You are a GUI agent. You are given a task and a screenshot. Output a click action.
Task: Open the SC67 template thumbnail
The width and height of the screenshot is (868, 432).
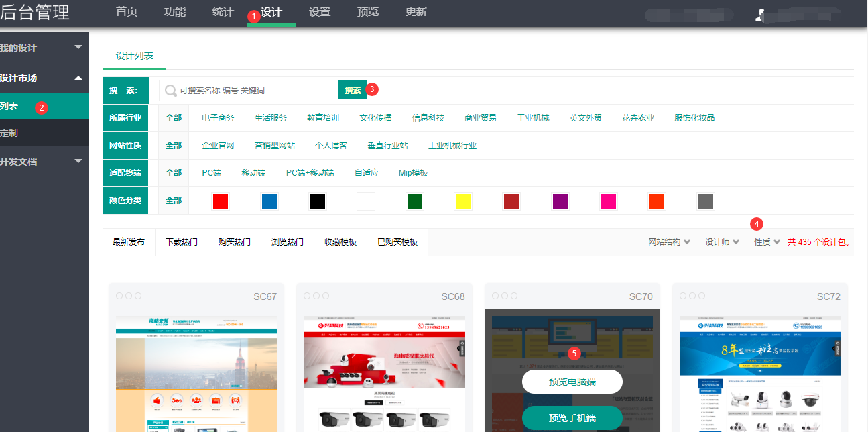pyautogui.click(x=196, y=373)
